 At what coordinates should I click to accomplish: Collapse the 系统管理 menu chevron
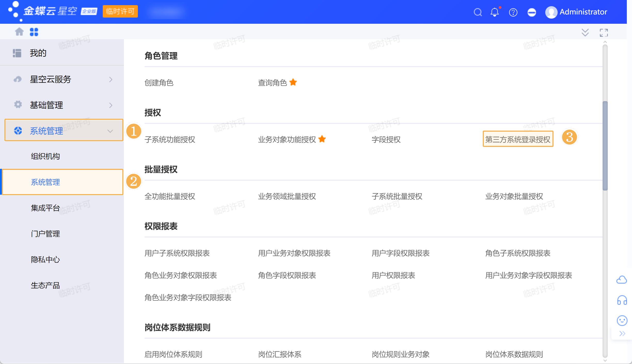point(110,131)
